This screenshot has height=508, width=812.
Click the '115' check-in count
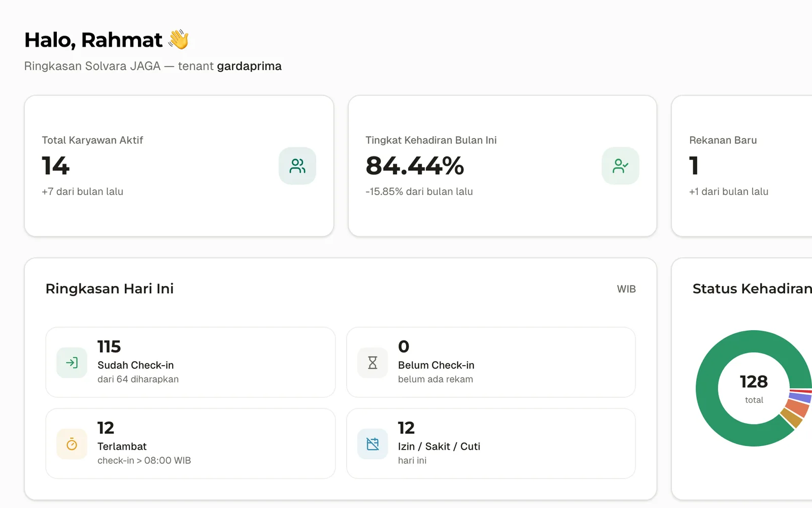tap(109, 346)
